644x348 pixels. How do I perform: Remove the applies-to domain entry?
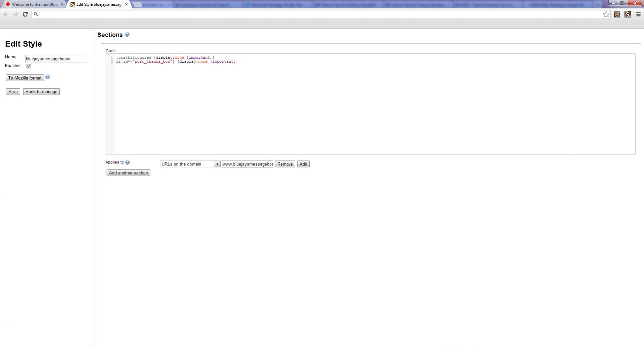(285, 164)
